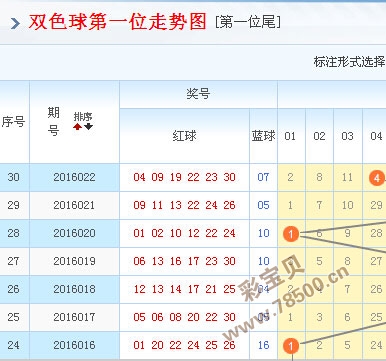Click red balls 04 09 19 22 23 30
Viewport: 386px width, 361px height.
click(185, 177)
